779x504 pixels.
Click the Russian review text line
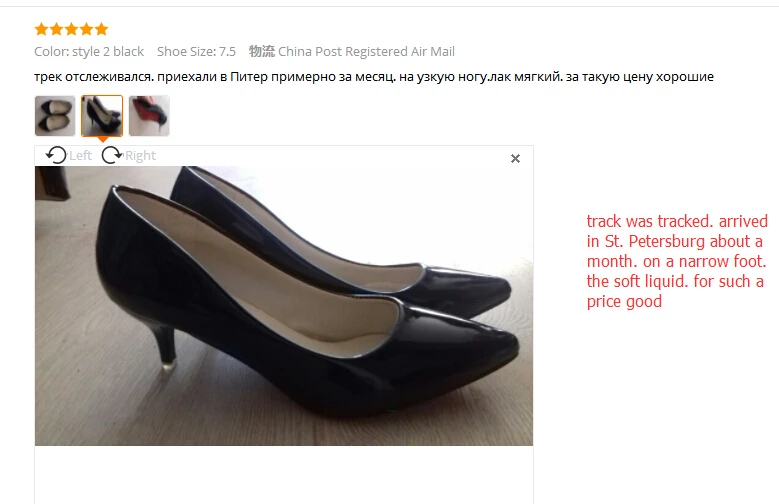tap(374, 77)
